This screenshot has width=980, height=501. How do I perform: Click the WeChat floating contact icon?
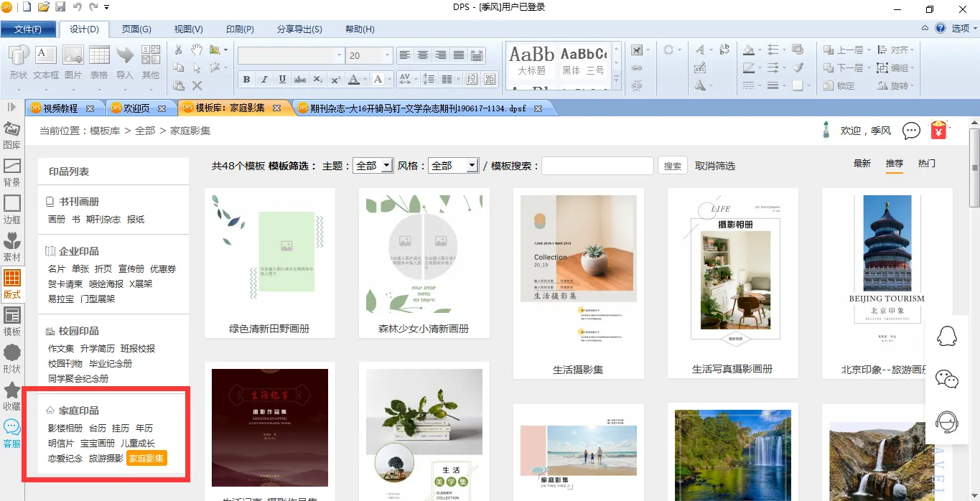click(947, 380)
